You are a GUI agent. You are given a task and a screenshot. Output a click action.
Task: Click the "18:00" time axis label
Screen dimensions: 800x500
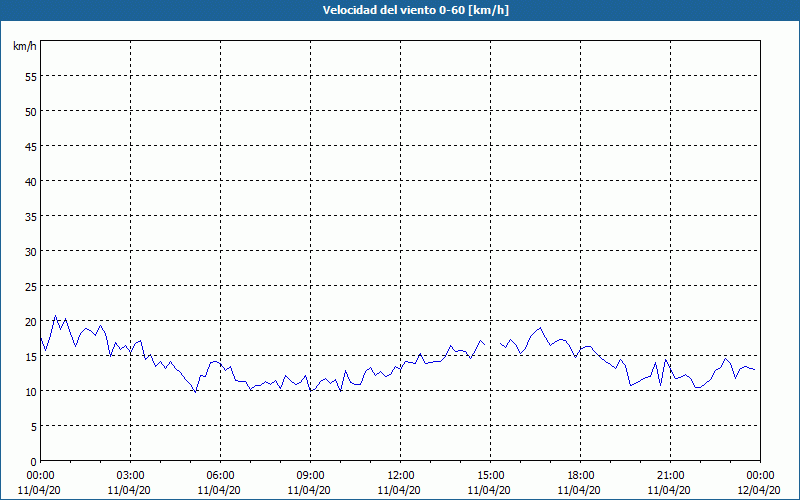(581, 476)
